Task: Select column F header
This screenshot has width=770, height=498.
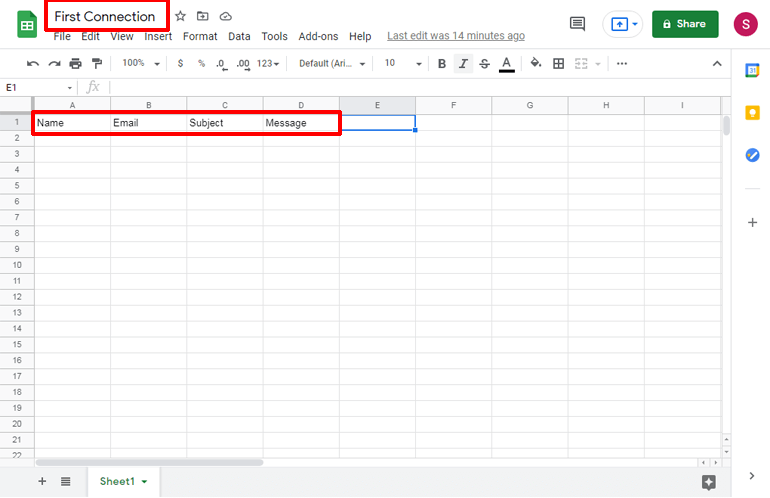Action: (x=453, y=105)
